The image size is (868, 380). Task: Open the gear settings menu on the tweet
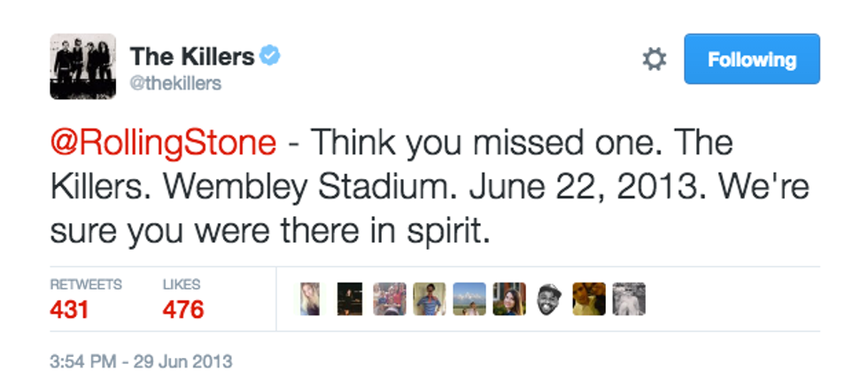pos(654,60)
